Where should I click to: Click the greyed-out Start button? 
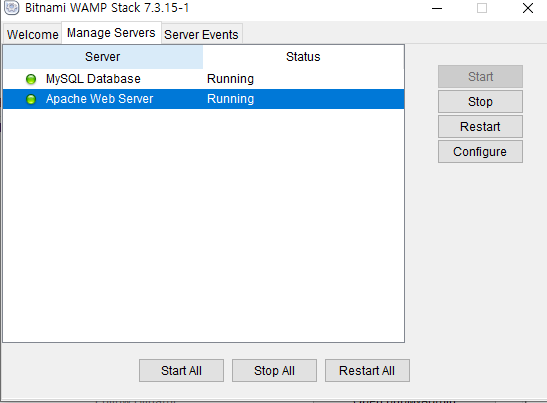point(480,76)
